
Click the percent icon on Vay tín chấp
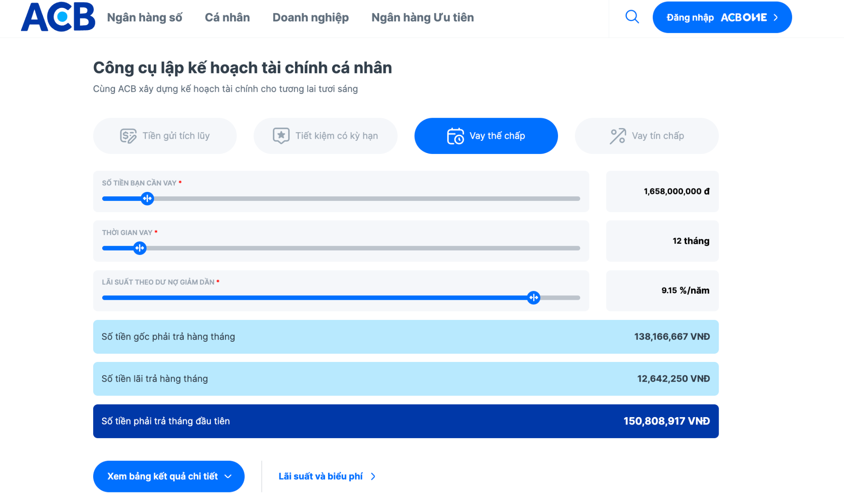[x=618, y=136]
